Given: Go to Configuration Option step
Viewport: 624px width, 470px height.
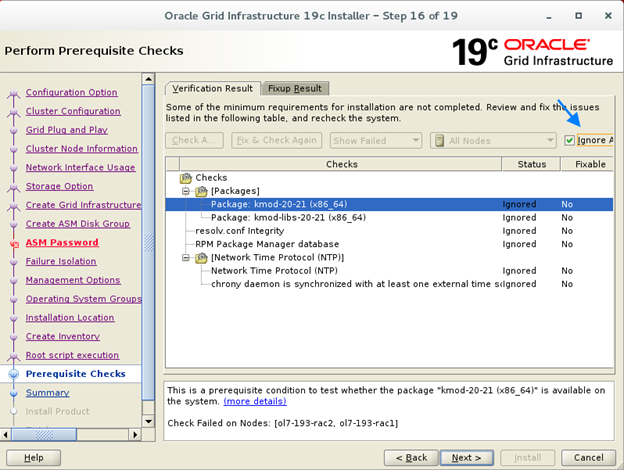Looking at the screenshot, I should 72,92.
